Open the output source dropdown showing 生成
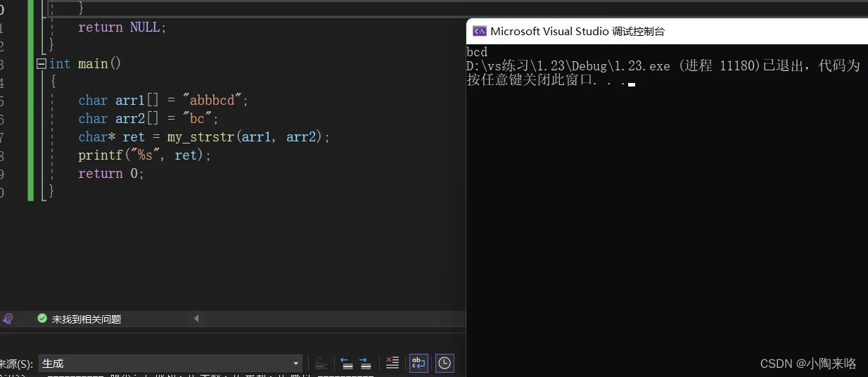This screenshot has width=868, height=377. tap(171, 364)
